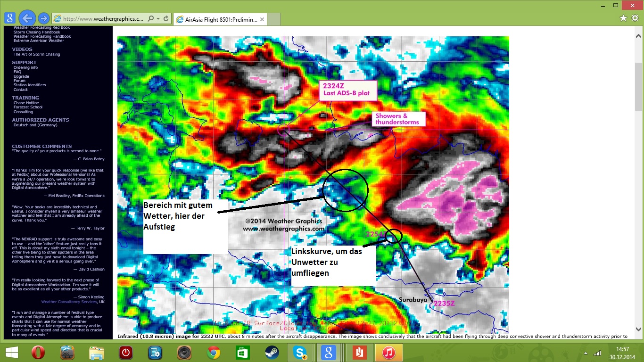Click the VIDEOS sidebar heading
Image resolution: width=644 pixels, height=362 pixels.
click(x=22, y=49)
